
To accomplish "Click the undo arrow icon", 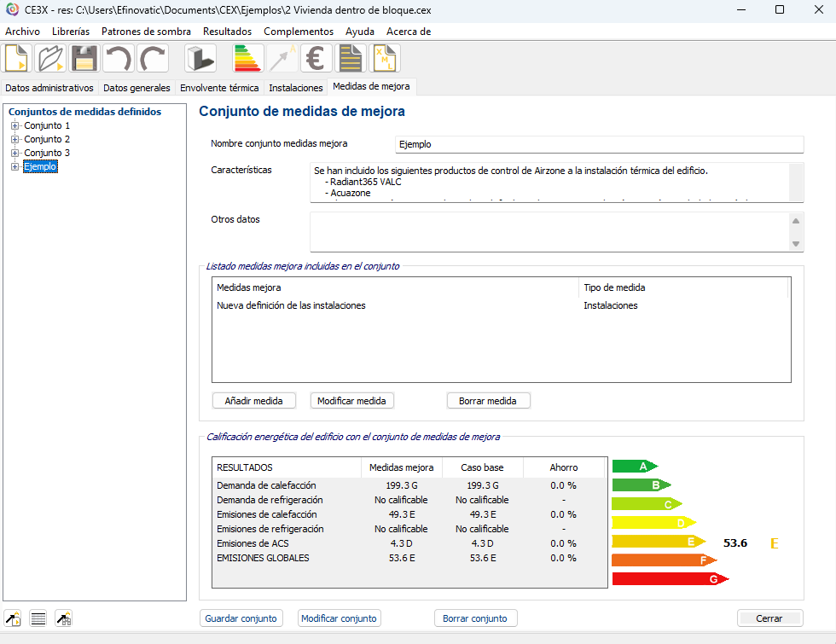I will [x=118, y=59].
